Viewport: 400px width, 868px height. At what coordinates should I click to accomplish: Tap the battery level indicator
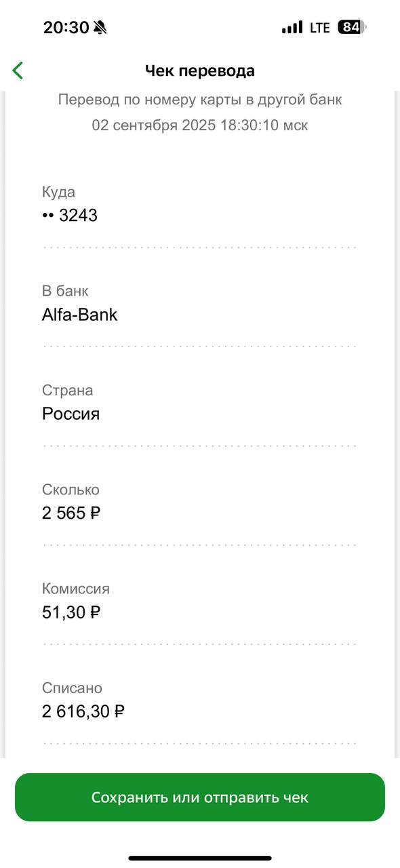pyautogui.click(x=352, y=27)
